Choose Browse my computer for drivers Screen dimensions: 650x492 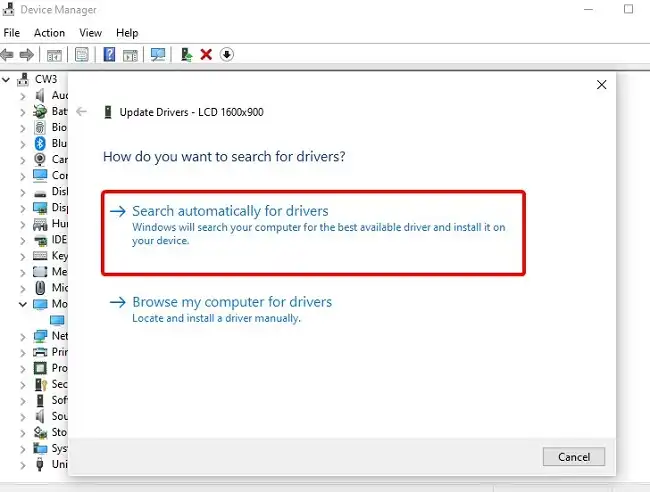click(x=232, y=302)
